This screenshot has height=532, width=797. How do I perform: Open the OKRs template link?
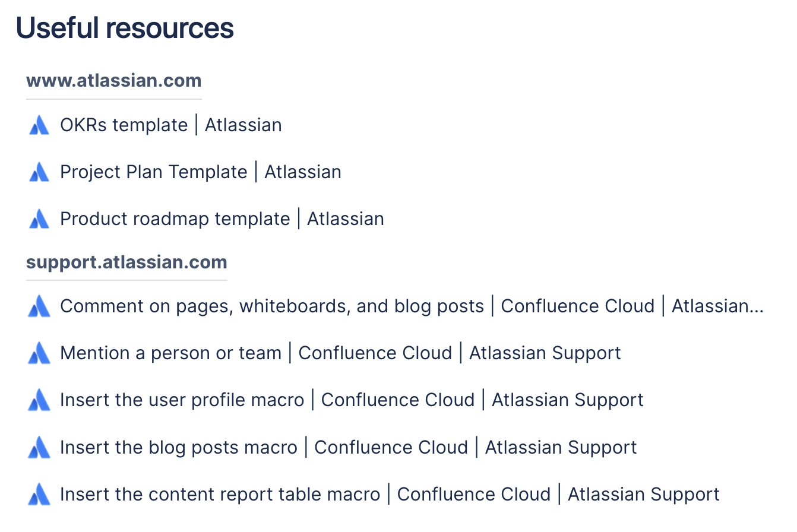pyautogui.click(x=171, y=125)
